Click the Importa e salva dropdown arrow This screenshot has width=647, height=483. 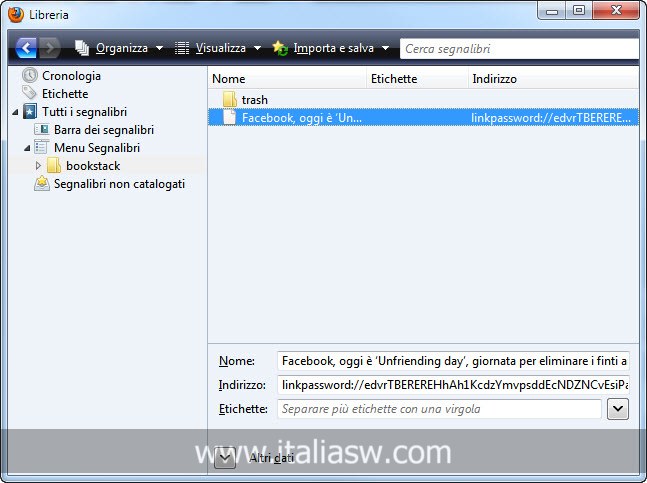[385, 48]
